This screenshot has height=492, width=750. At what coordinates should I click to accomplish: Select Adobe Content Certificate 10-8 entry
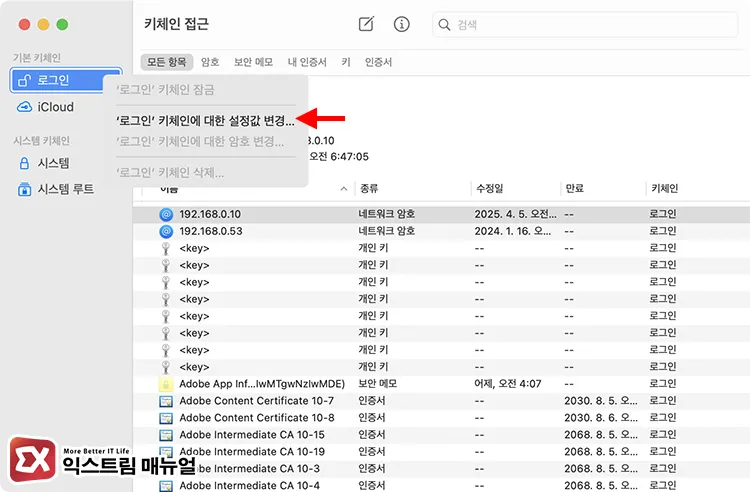(x=256, y=418)
